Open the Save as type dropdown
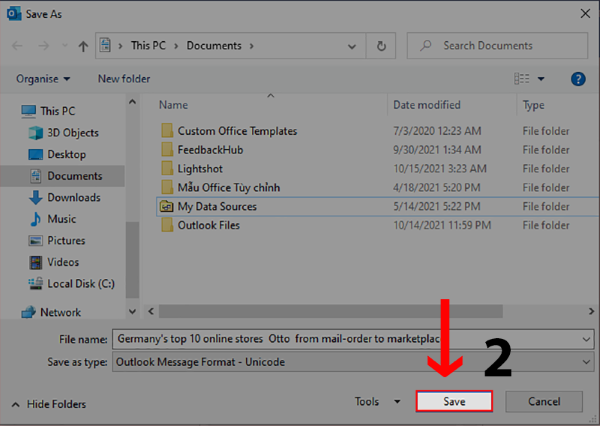Viewport: 600px width, 426px height. coord(350,361)
